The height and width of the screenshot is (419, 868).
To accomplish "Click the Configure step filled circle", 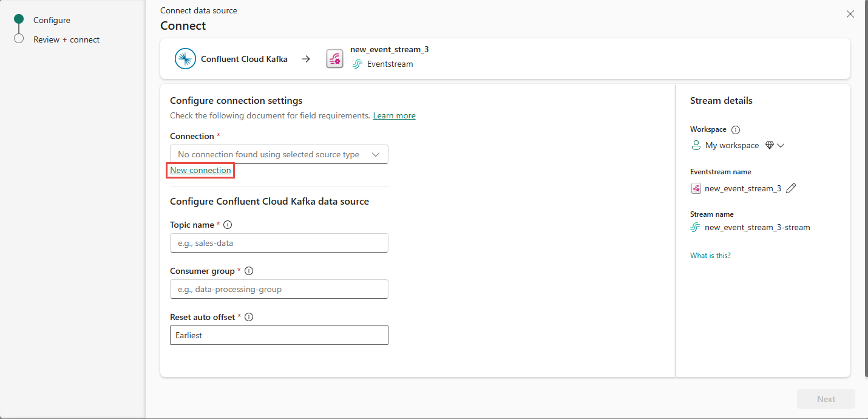I will coord(19,19).
